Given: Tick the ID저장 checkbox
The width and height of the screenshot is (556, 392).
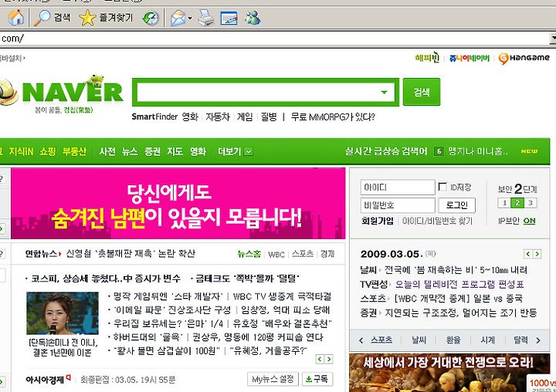Looking at the screenshot, I should tap(442, 187).
